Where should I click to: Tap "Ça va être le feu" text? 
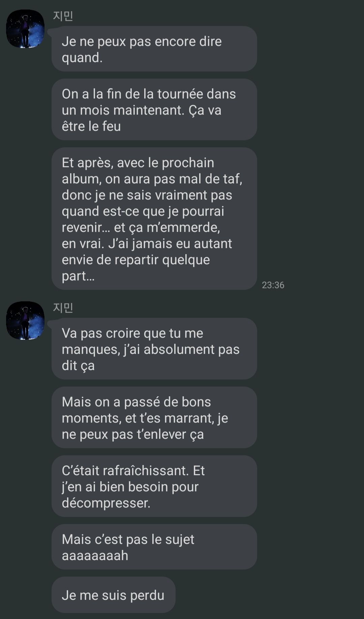pyautogui.click(x=142, y=118)
